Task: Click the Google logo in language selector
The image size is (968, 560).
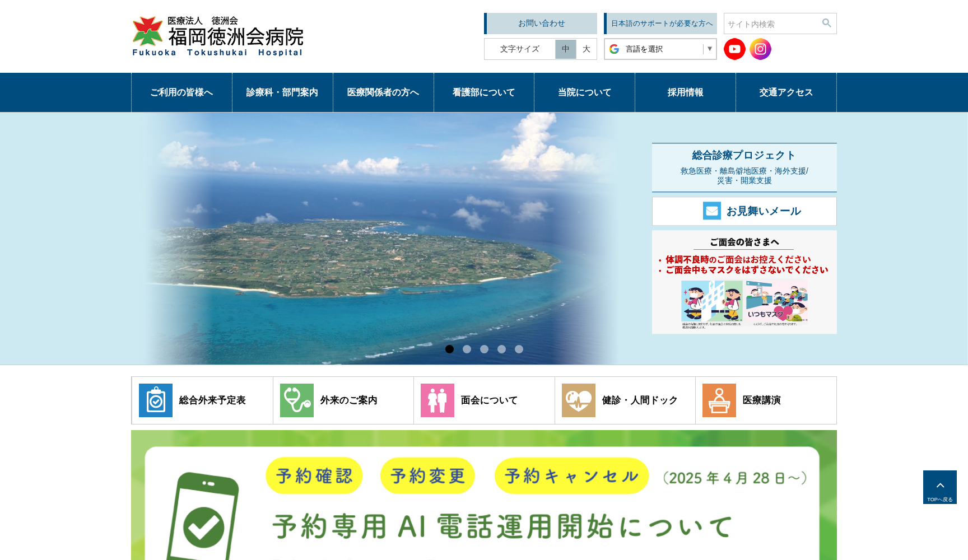Action: point(615,49)
